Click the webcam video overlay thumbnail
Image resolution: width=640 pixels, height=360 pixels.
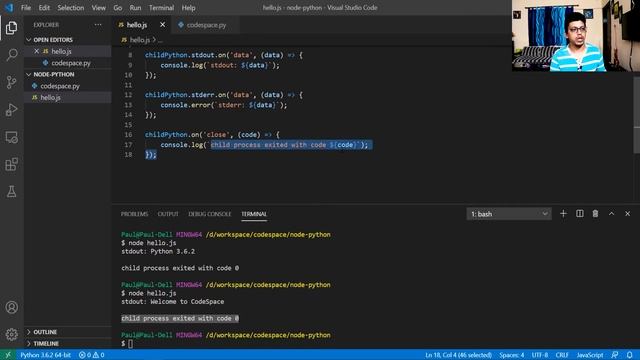pos(576,36)
